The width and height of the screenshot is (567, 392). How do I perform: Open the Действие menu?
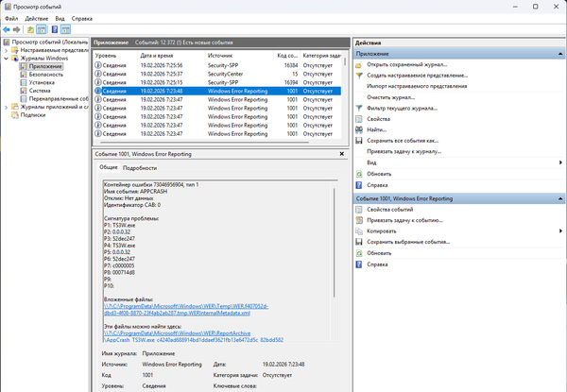(x=37, y=18)
